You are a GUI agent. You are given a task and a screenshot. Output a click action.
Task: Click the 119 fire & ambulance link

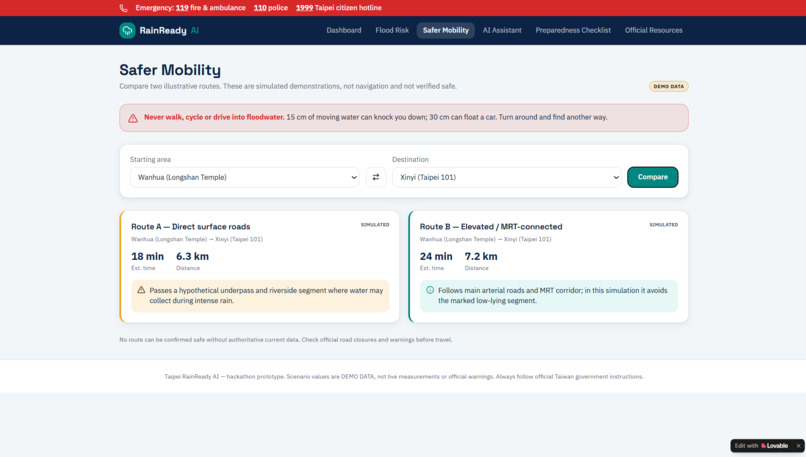point(210,8)
